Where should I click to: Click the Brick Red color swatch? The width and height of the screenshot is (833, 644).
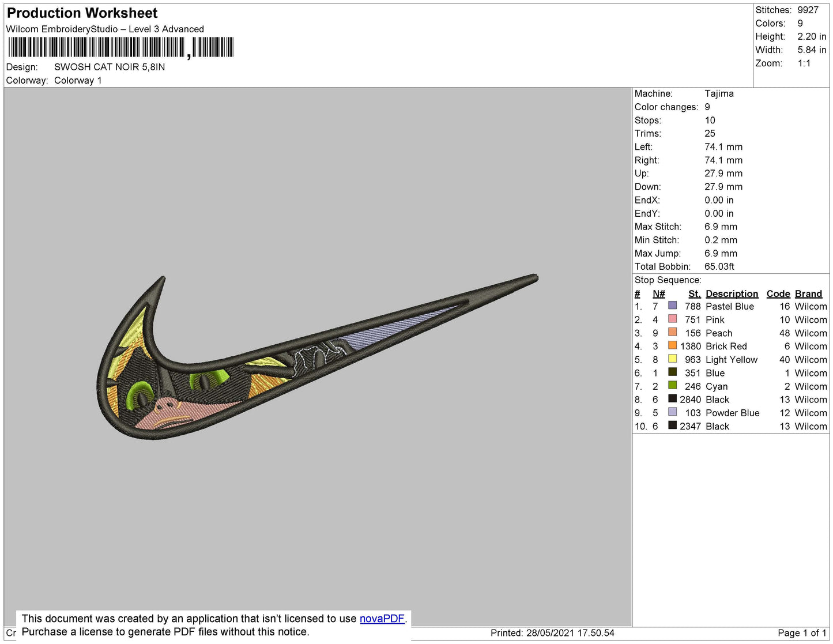coord(672,345)
